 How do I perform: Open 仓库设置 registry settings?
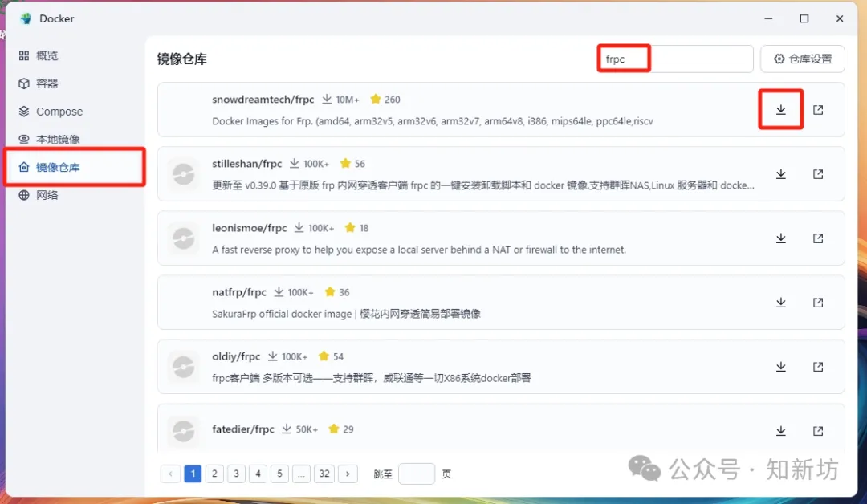[802, 59]
